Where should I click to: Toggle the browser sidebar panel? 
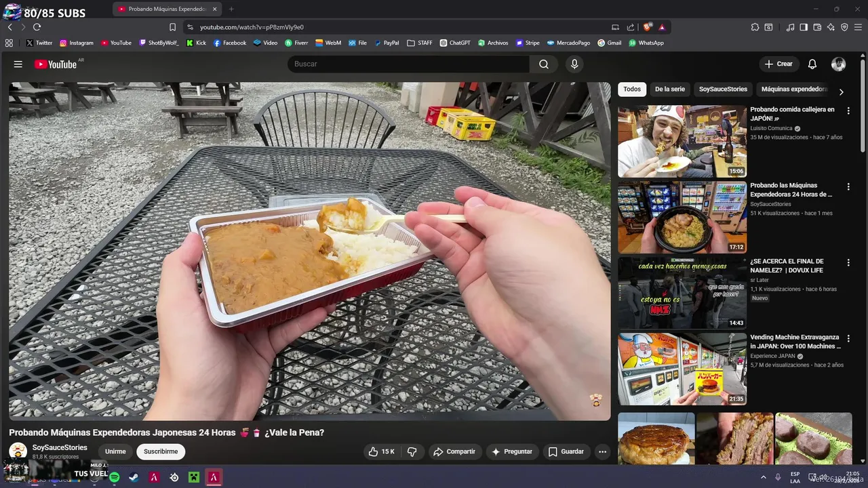(x=804, y=27)
